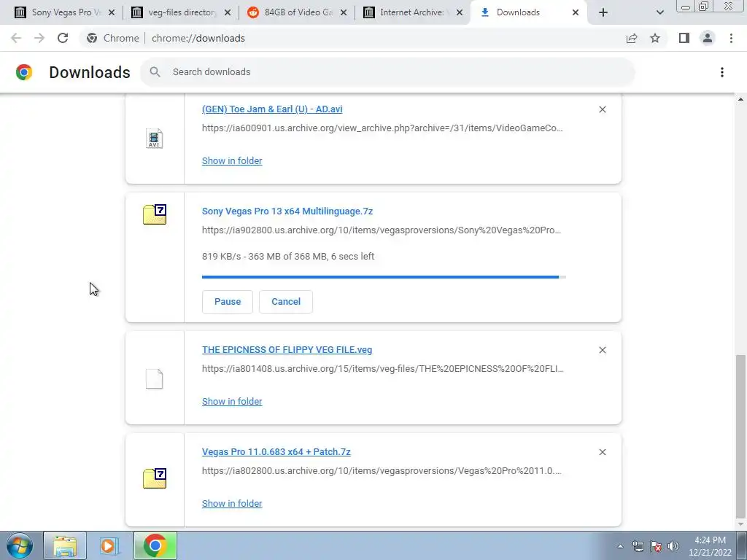Open Windows Explorer from taskbar

point(65,545)
